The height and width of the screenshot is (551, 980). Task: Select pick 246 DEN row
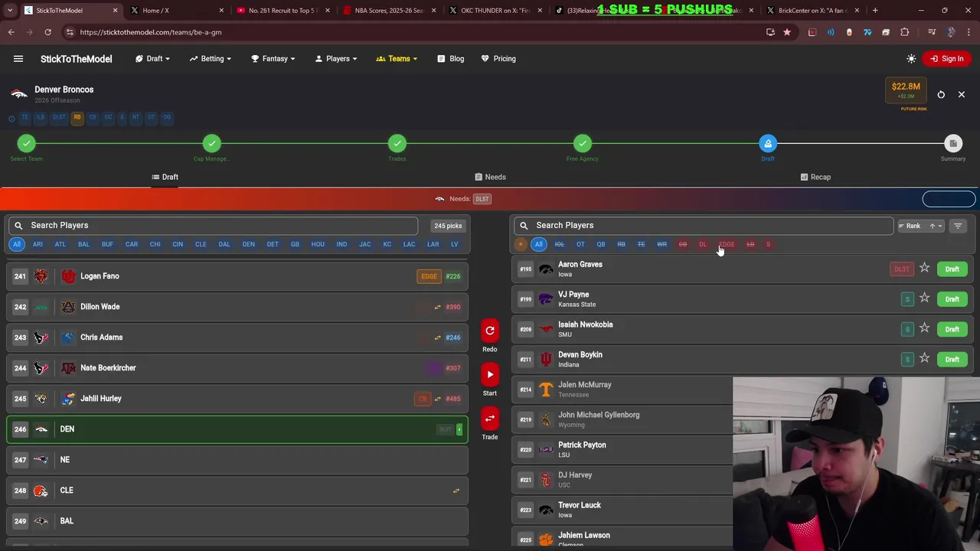[x=237, y=429]
